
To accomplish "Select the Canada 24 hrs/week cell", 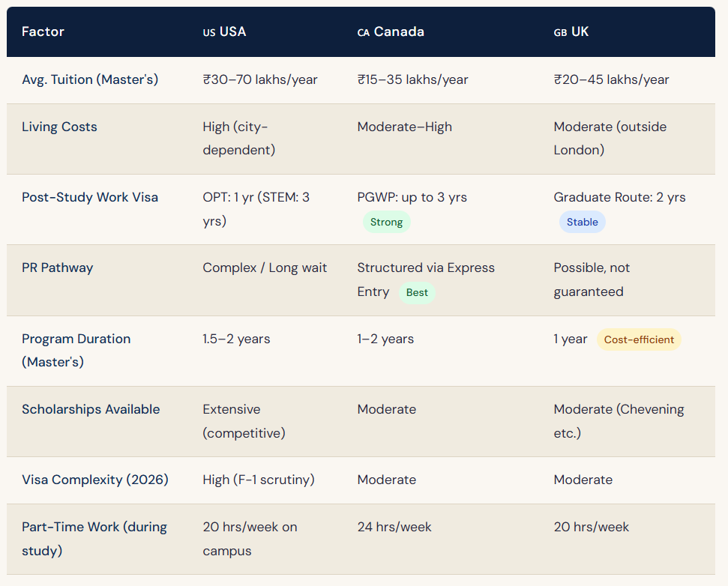I will pyautogui.click(x=394, y=527).
